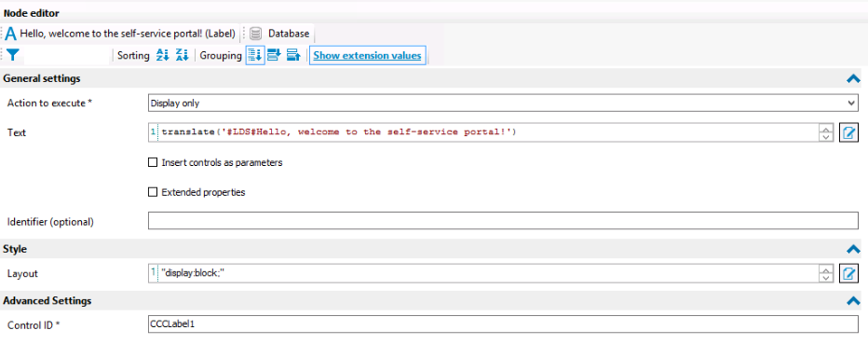The width and height of the screenshot is (868, 344).
Task: Collapse the Style section
Action: [853, 249]
